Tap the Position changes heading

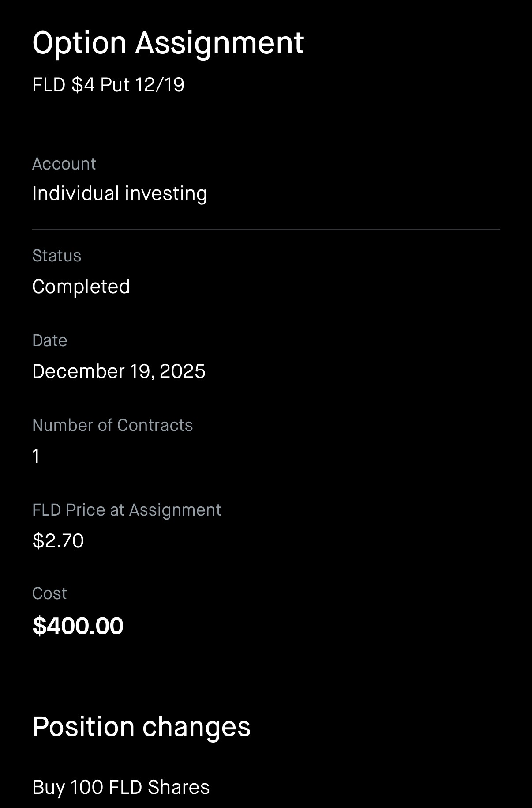click(x=141, y=726)
